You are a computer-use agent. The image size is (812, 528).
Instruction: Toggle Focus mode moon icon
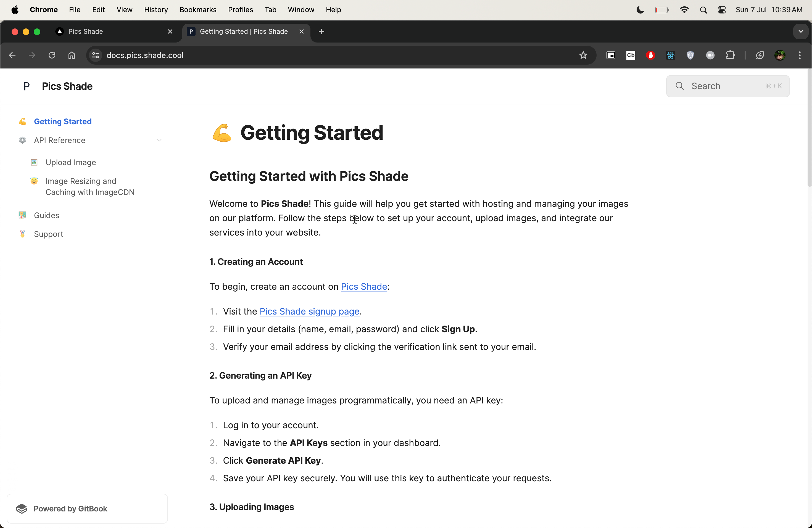point(640,10)
